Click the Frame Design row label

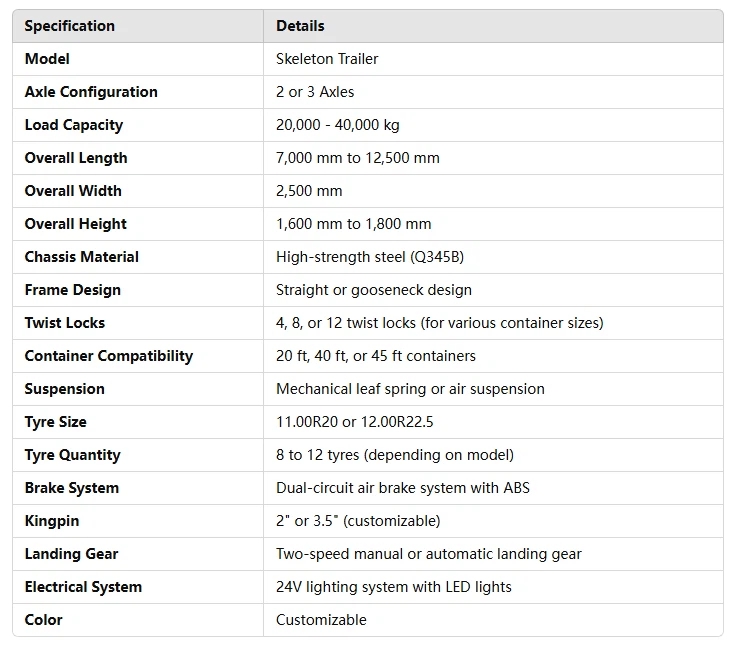coord(72,290)
